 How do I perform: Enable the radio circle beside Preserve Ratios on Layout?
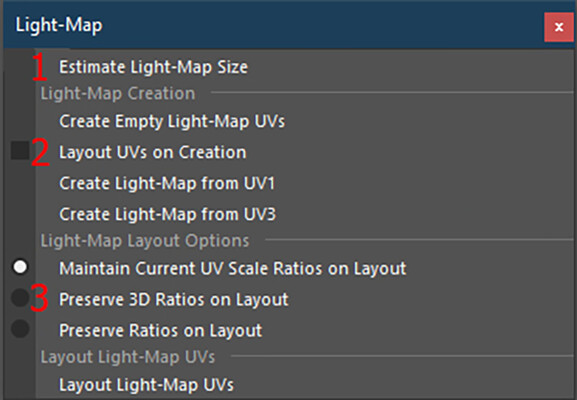[x=20, y=329]
